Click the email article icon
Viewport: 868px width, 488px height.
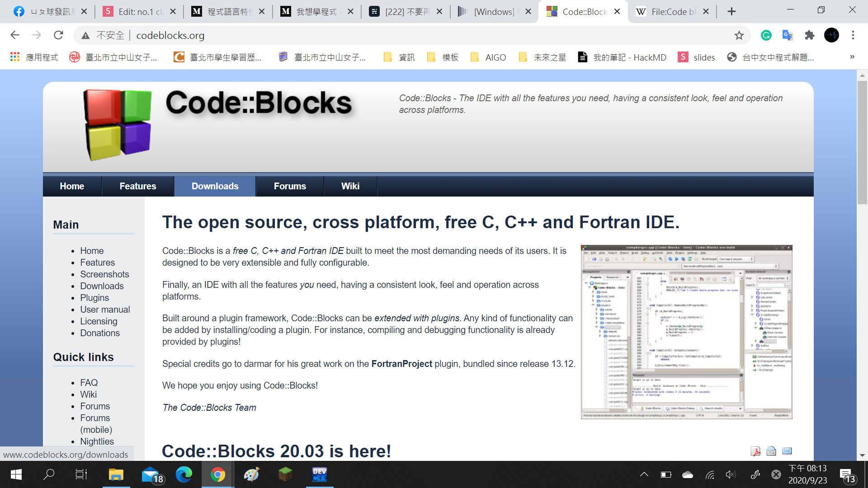click(787, 451)
